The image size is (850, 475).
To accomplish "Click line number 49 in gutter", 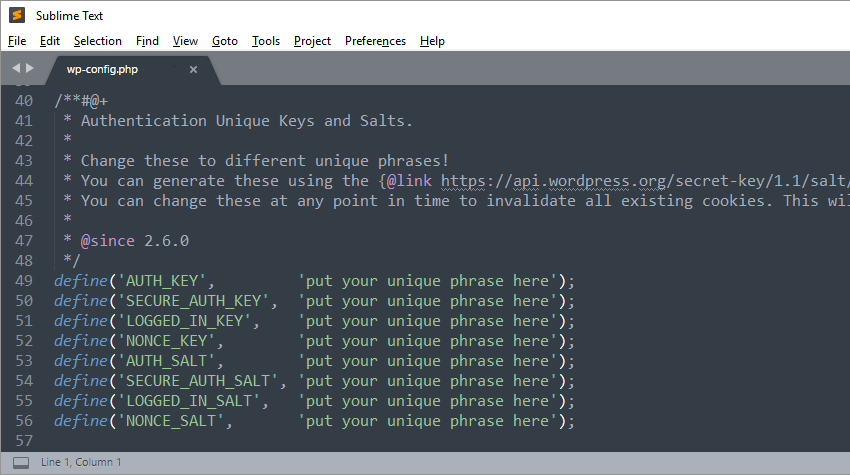I will point(24,281).
